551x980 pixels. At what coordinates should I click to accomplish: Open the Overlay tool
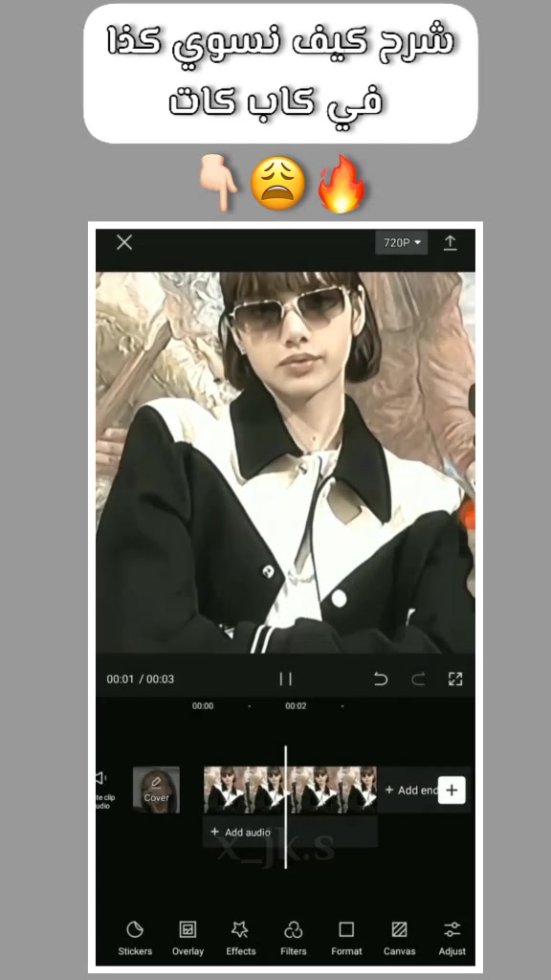click(x=188, y=938)
